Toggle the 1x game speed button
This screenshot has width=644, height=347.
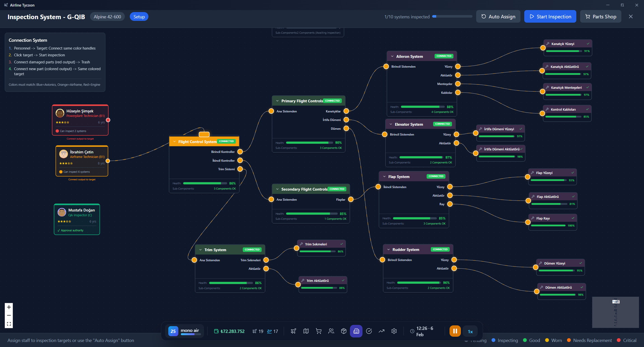[470, 332]
